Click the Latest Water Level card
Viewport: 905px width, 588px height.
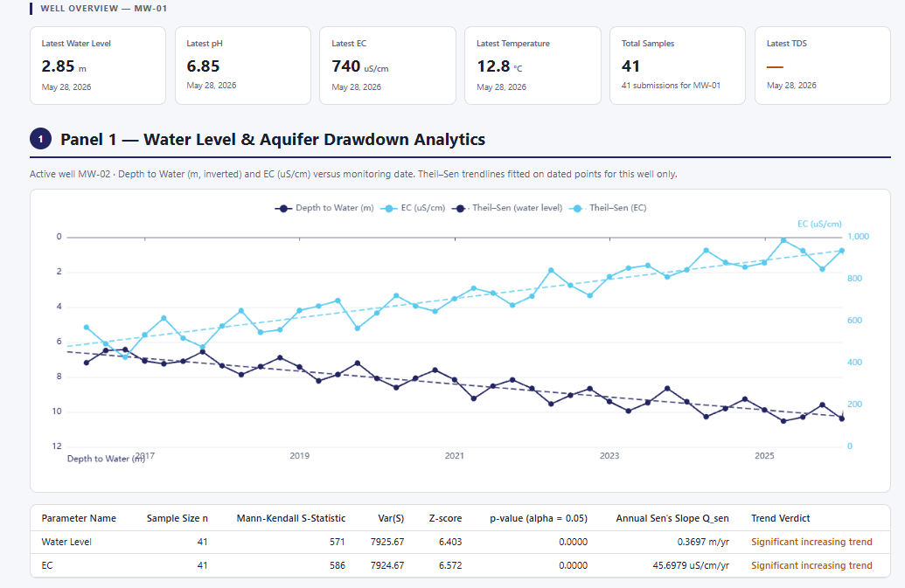tap(98, 66)
